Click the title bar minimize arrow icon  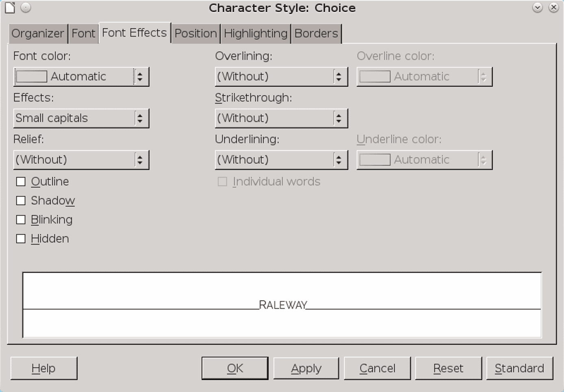coord(537,8)
